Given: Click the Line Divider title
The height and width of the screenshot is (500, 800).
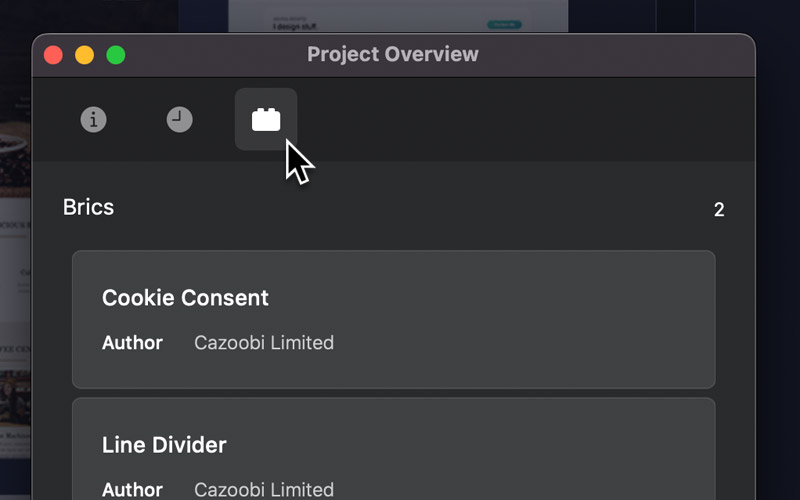Looking at the screenshot, I should click(164, 445).
